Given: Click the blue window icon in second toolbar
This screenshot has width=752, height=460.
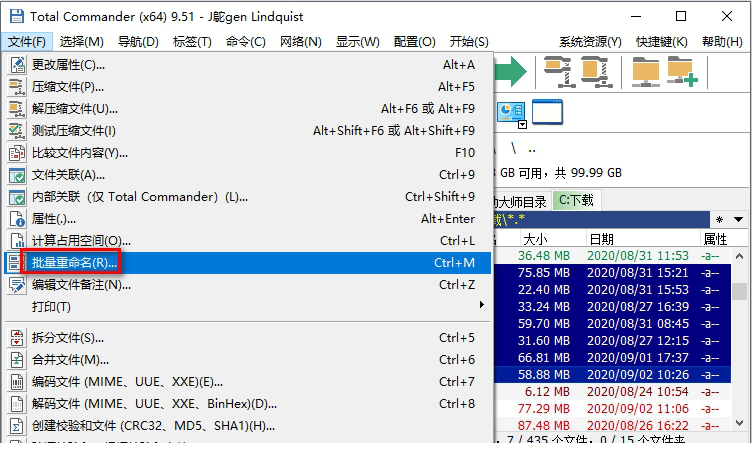Looking at the screenshot, I should tap(547, 112).
